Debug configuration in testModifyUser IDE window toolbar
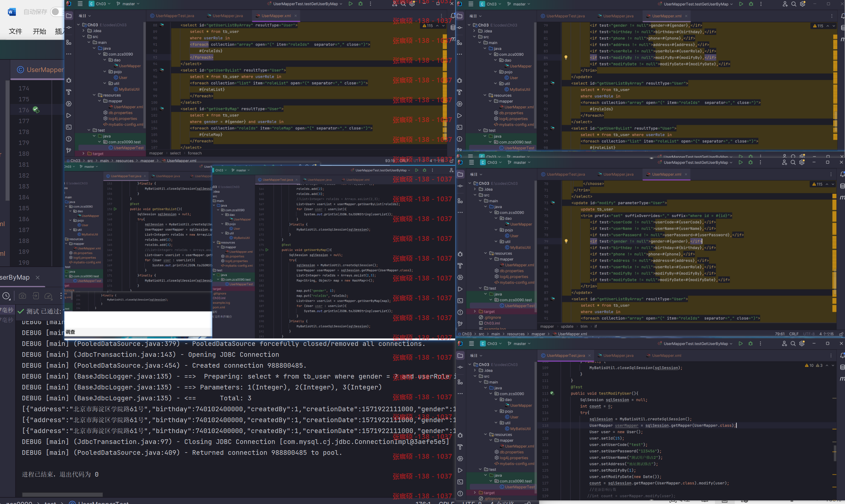This screenshot has height=504, width=845. [751, 344]
